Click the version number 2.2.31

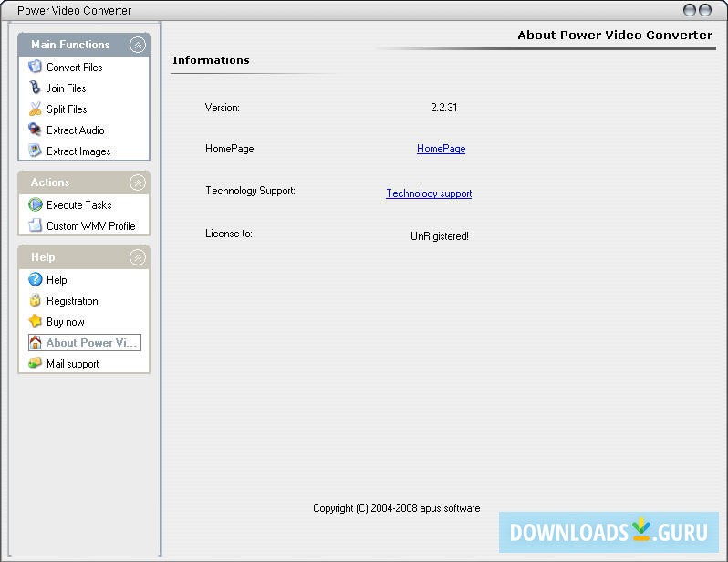444,108
